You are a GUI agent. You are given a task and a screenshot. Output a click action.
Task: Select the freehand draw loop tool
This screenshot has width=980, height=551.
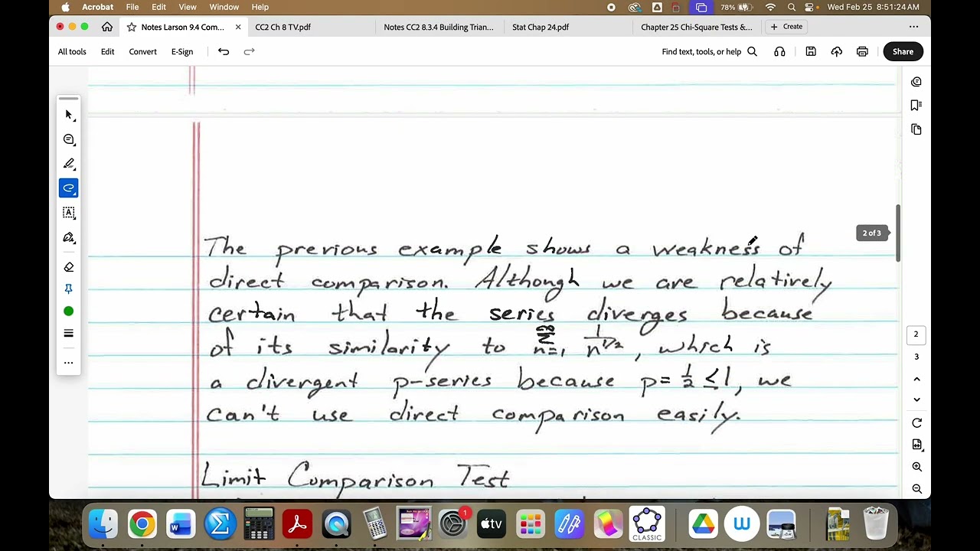tap(68, 188)
